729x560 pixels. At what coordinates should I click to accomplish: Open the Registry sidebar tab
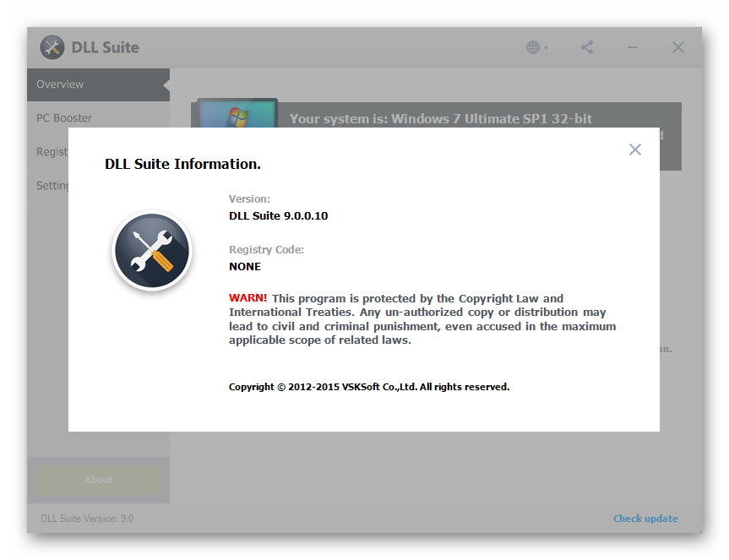[48, 152]
